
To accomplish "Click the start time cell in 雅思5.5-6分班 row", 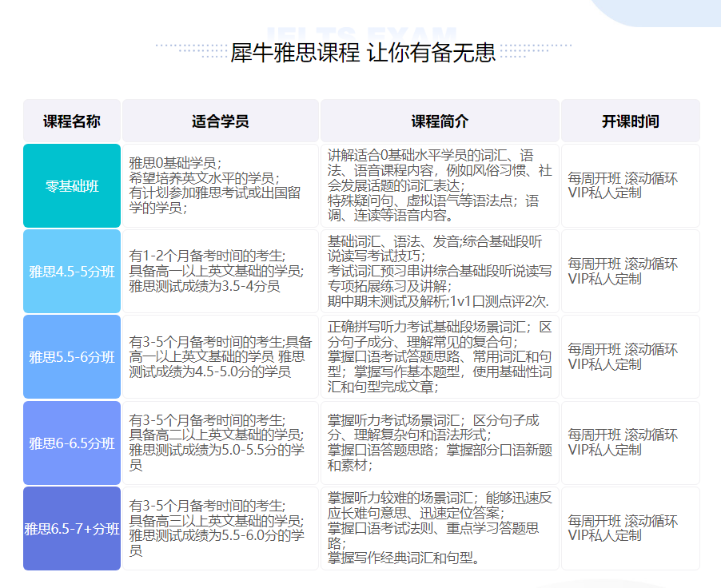I will [631, 357].
